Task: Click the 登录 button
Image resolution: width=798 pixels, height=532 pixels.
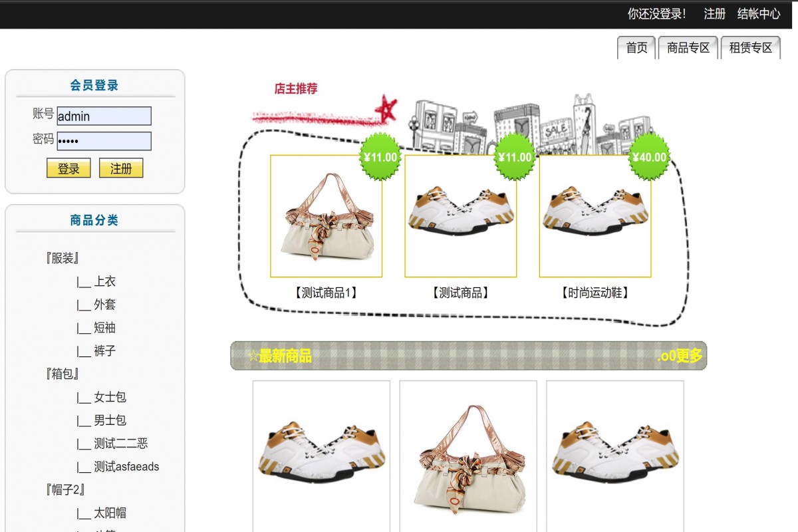Action: [68, 168]
